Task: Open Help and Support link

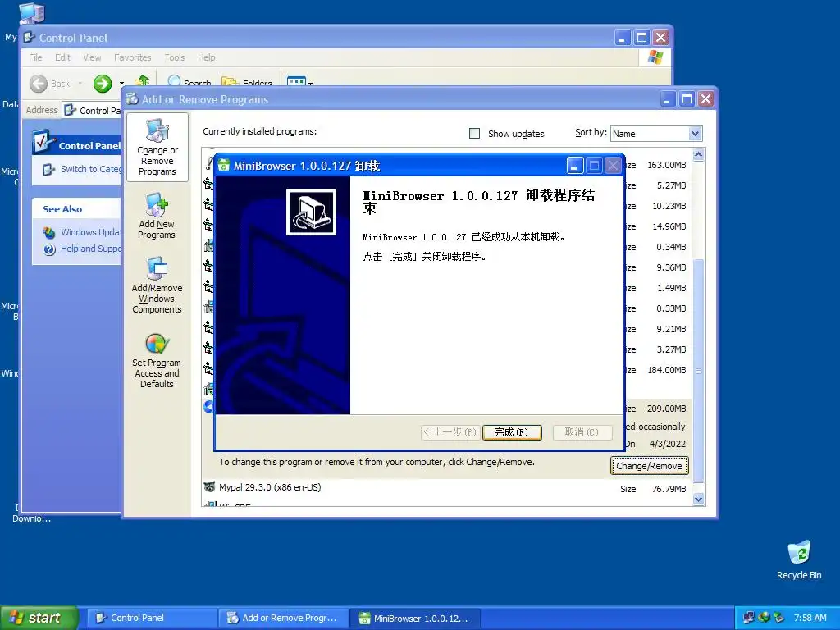Action: point(90,249)
